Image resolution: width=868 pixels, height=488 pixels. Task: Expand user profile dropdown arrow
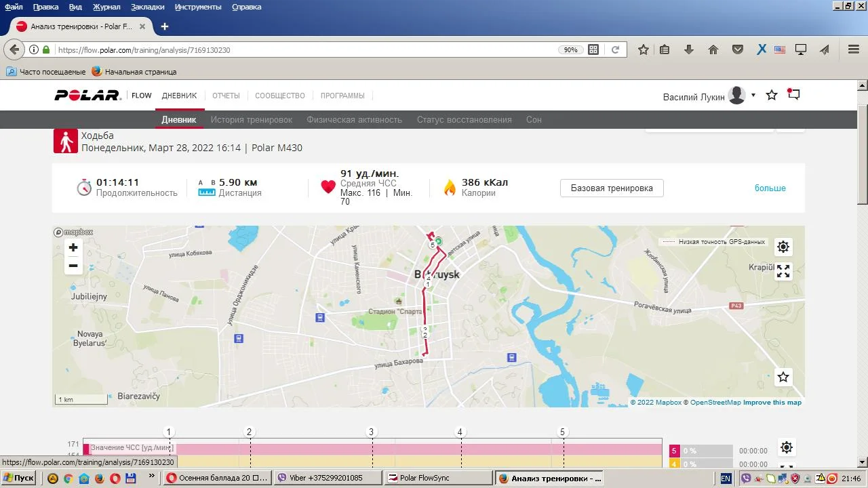pos(753,96)
